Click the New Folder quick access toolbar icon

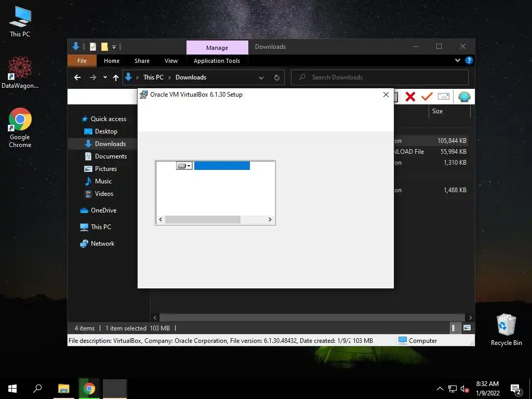coord(104,46)
